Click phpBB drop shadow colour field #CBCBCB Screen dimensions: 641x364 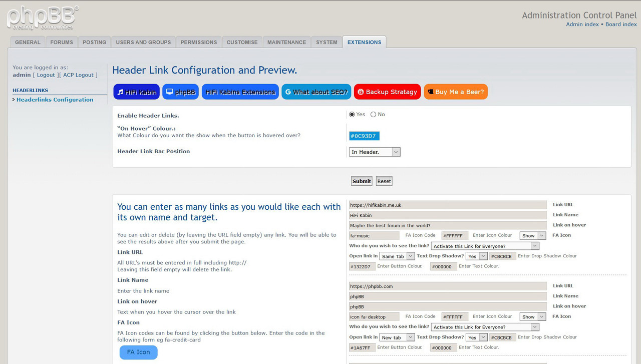502,337
